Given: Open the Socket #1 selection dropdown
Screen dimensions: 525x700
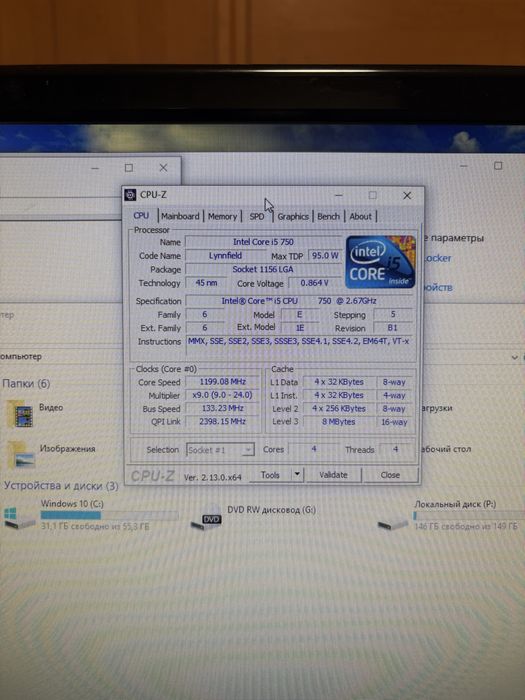Looking at the screenshot, I should click(220, 450).
